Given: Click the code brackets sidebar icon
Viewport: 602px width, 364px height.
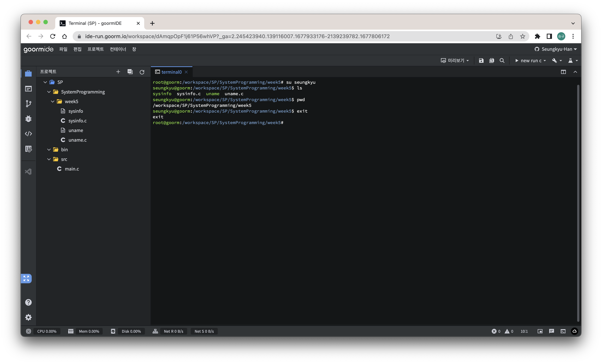Looking at the screenshot, I should [x=28, y=133].
